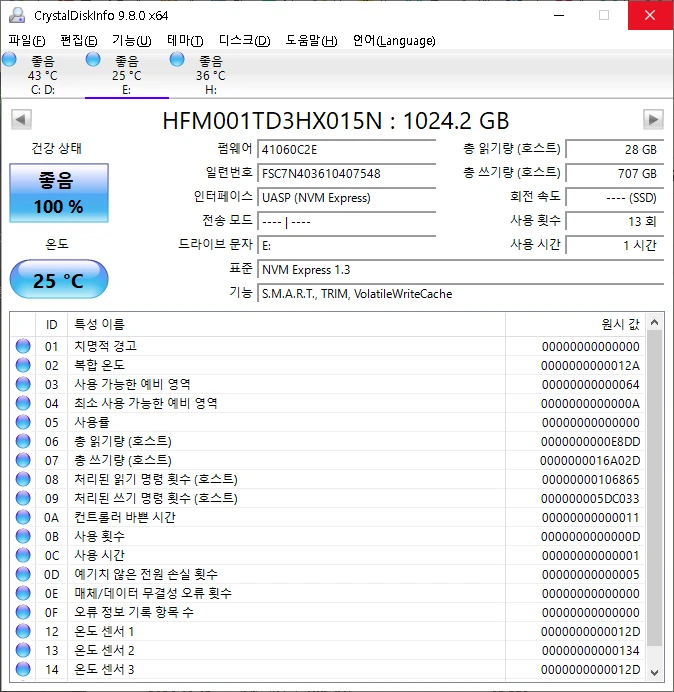Click status icon of row 12 온도 센서 1
674x692 pixels.
[x=23, y=631]
